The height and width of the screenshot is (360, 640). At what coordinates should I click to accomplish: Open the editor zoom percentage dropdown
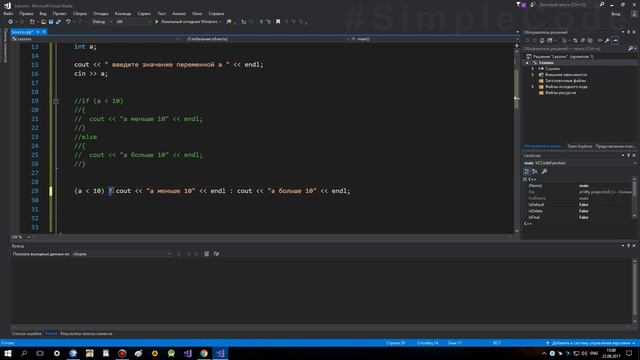click(21, 237)
